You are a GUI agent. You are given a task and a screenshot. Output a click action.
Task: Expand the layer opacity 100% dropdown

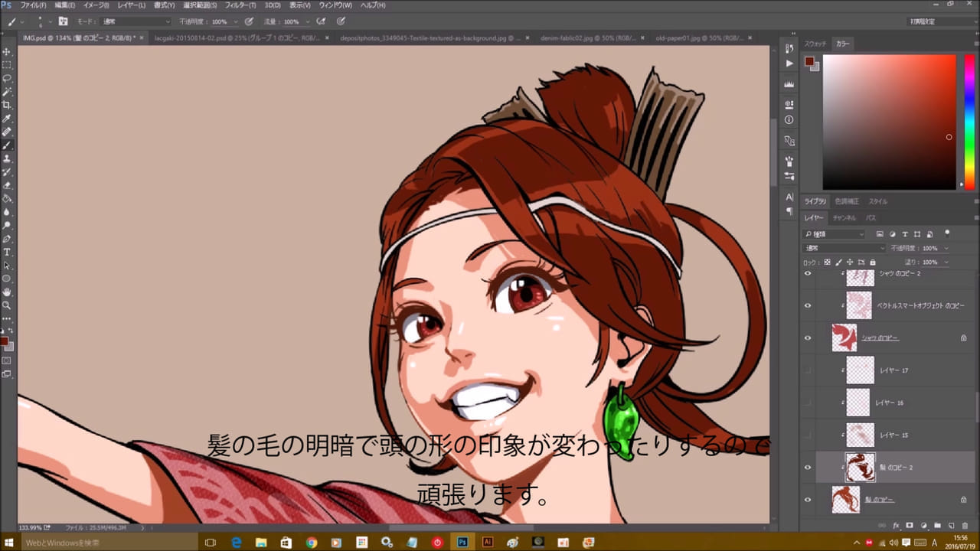pyautogui.click(x=946, y=249)
